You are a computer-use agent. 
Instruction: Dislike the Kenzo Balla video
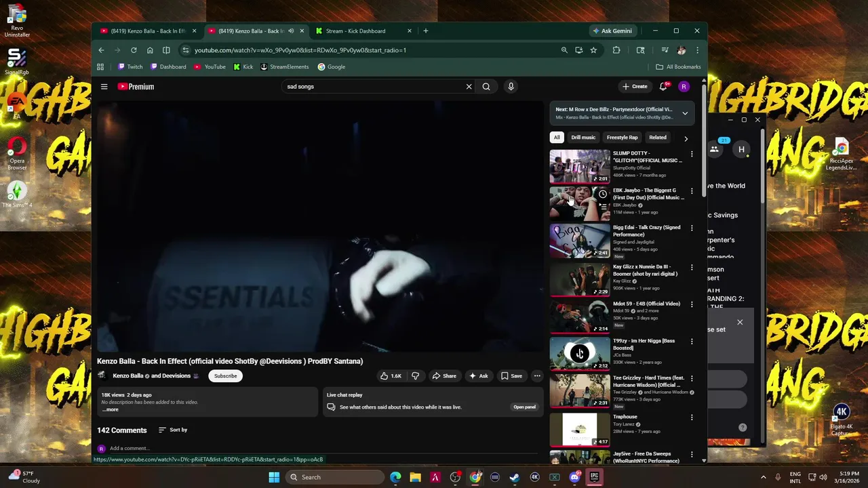click(x=416, y=376)
